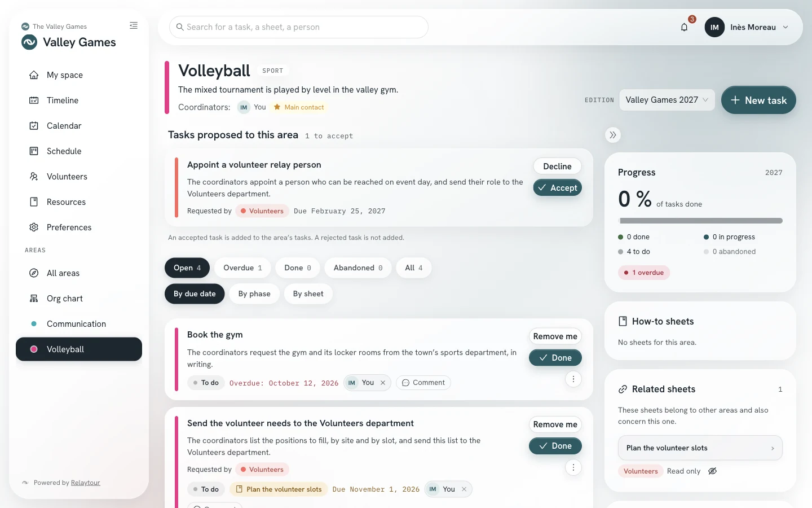
Task: Click the Related sheets link icon
Action: click(x=623, y=389)
